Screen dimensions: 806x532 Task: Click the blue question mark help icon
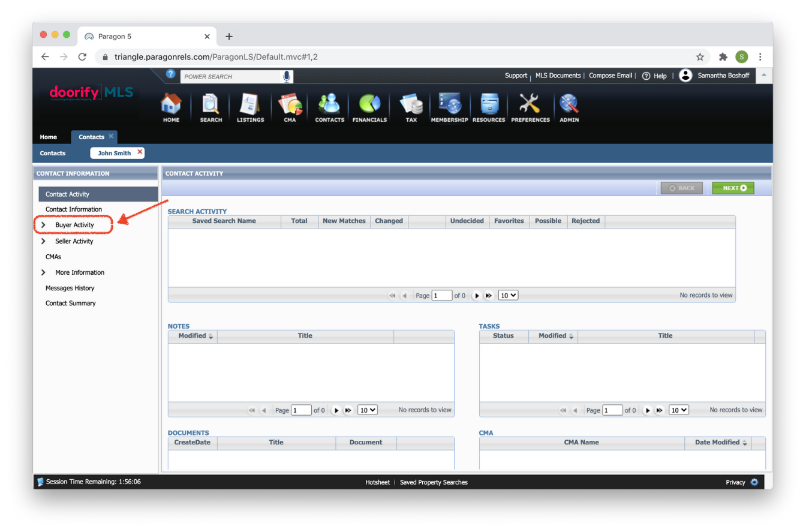[170, 74]
